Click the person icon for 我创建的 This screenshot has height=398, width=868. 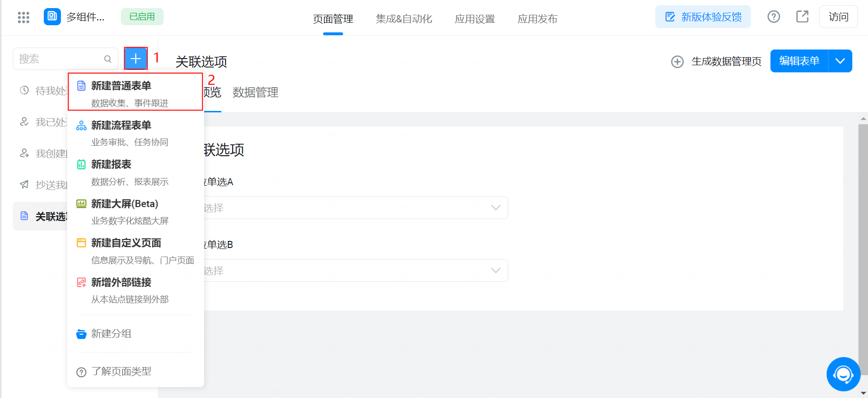[24, 153]
